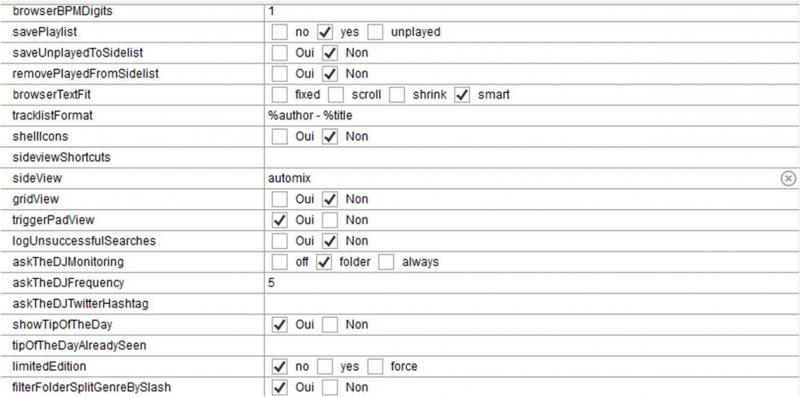Select fixed option for browserTextFit
Viewport: 800px width, 397px height.
280,95
